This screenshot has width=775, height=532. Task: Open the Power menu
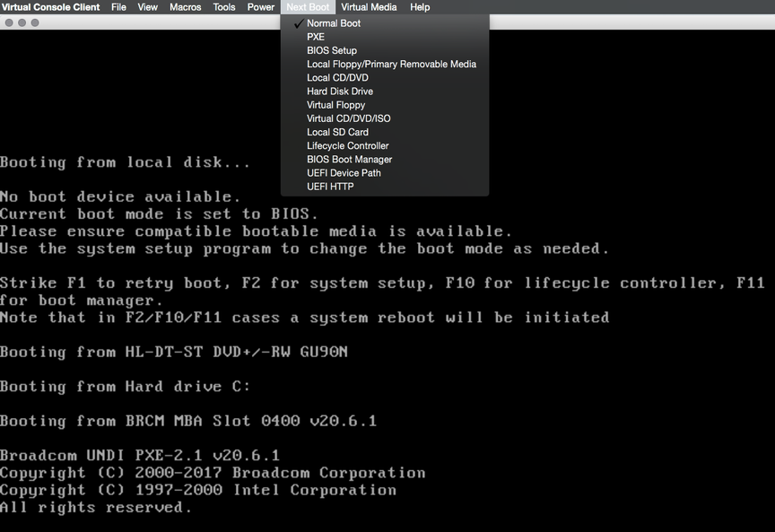260,7
